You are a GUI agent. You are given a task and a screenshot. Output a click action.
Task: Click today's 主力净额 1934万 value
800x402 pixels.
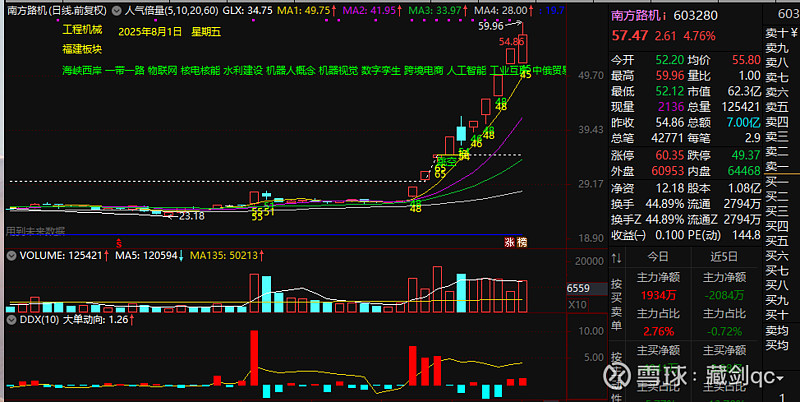(x=658, y=295)
